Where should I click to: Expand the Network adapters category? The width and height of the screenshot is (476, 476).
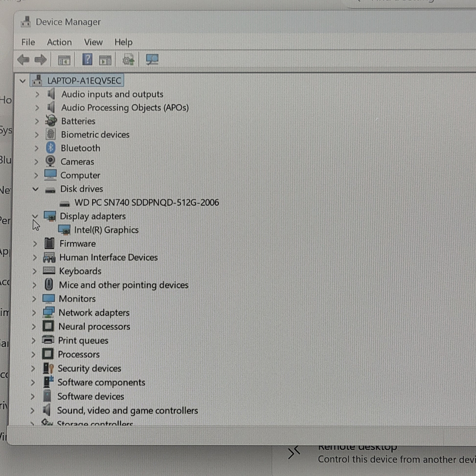[x=34, y=313]
